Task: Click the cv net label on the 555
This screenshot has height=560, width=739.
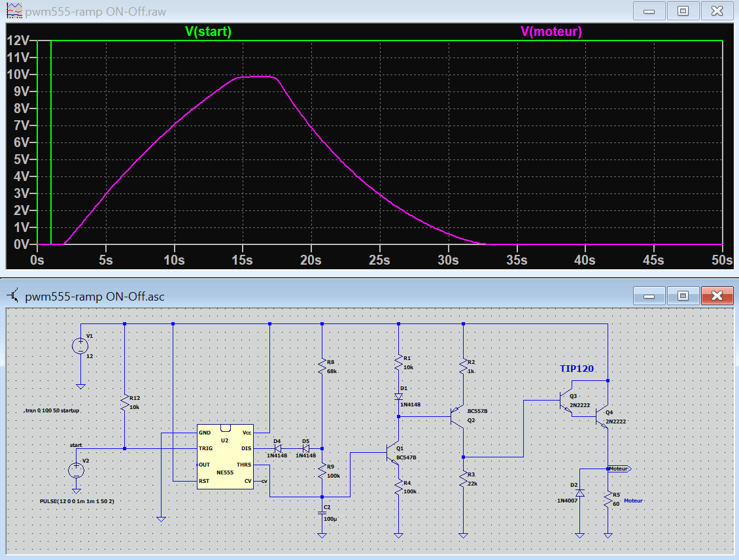Action: [264, 481]
